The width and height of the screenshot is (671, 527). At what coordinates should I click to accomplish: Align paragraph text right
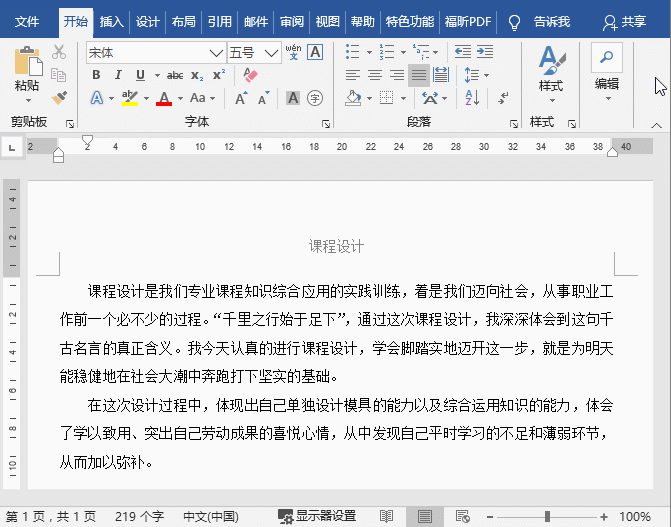(x=397, y=75)
